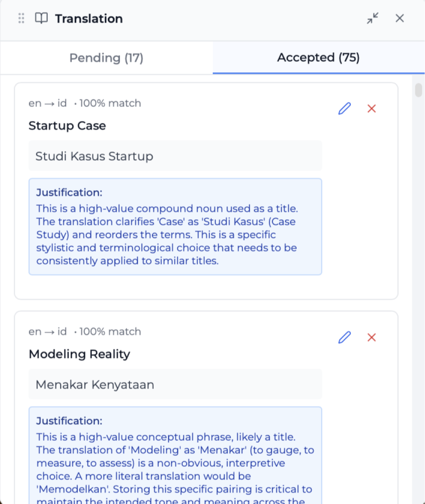Edit the Startup Case translation entry
The height and width of the screenshot is (504, 425).
[344, 109]
